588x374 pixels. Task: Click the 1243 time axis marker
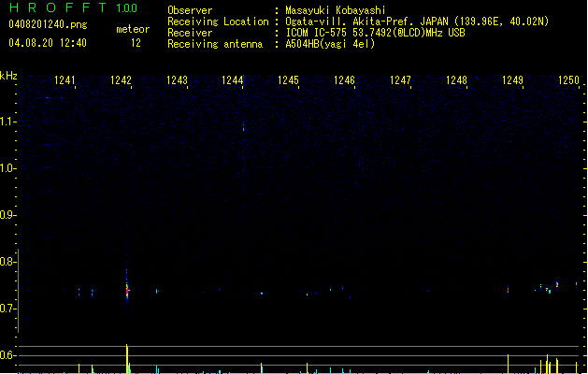(x=177, y=80)
